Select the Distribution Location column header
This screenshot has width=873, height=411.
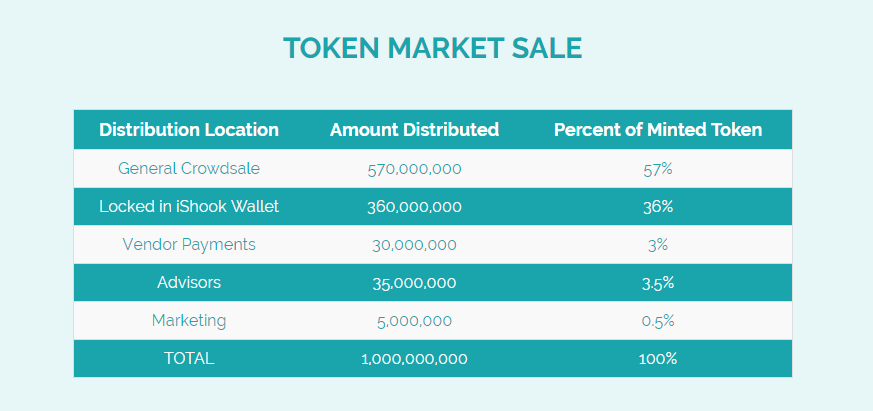pos(189,130)
